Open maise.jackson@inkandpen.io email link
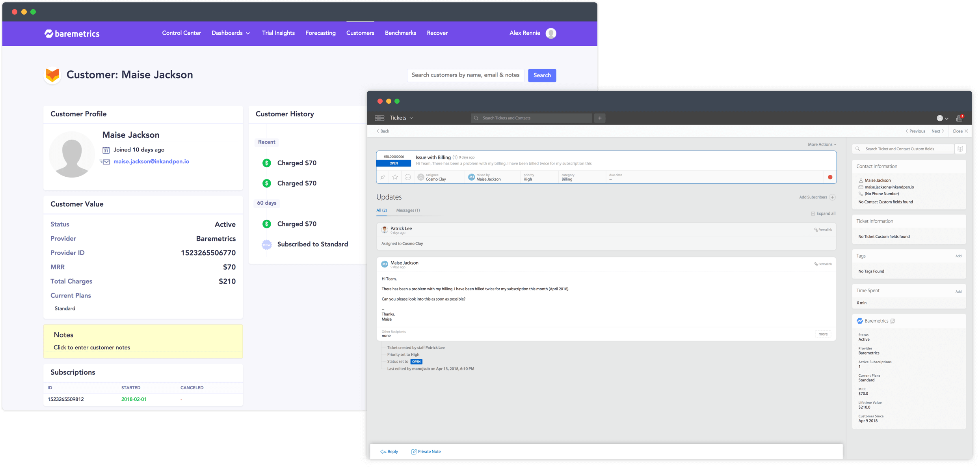This screenshot has width=980, height=467. pyautogui.click(x=151, y=161)
